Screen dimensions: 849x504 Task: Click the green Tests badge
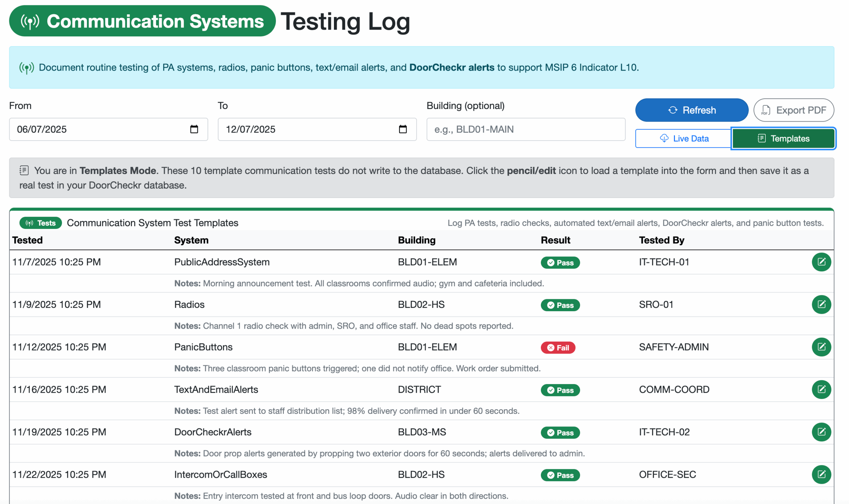click(40, 223)
